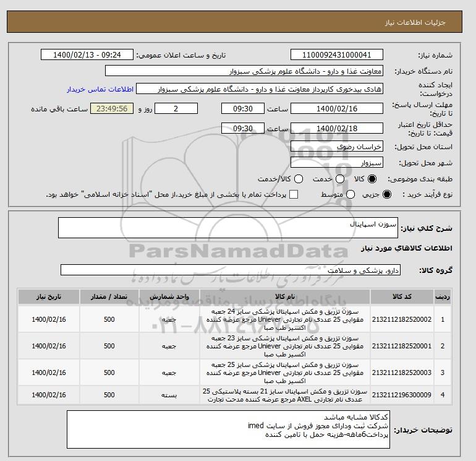Click the response deadline time 09:30 field

click(243, 108)
